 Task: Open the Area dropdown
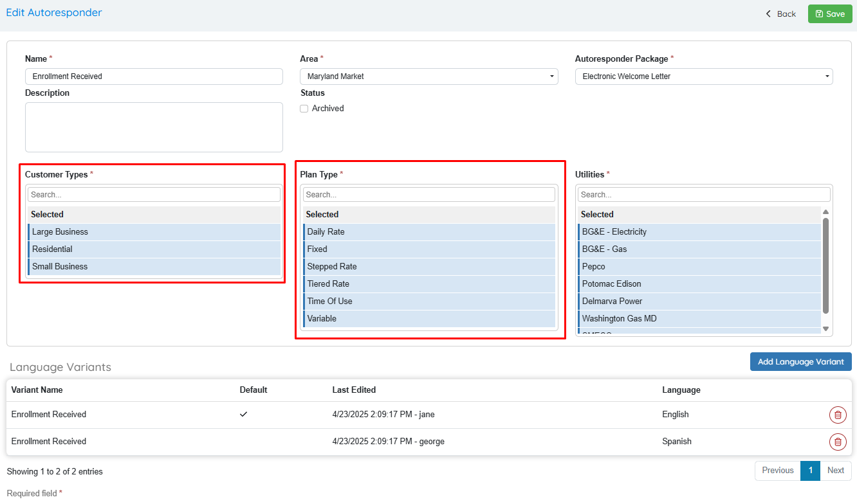[428, 76]
